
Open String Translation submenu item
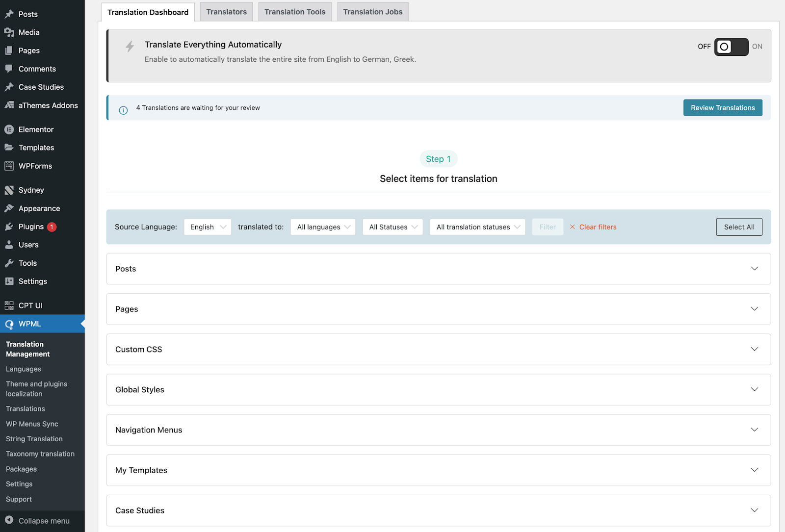click(34, 439)
